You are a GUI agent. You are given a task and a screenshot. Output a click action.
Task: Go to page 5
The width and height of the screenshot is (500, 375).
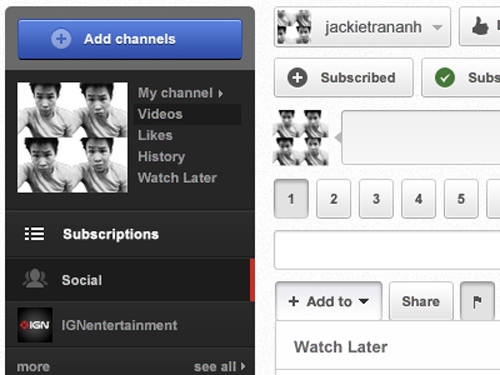(x=461, y=199)
